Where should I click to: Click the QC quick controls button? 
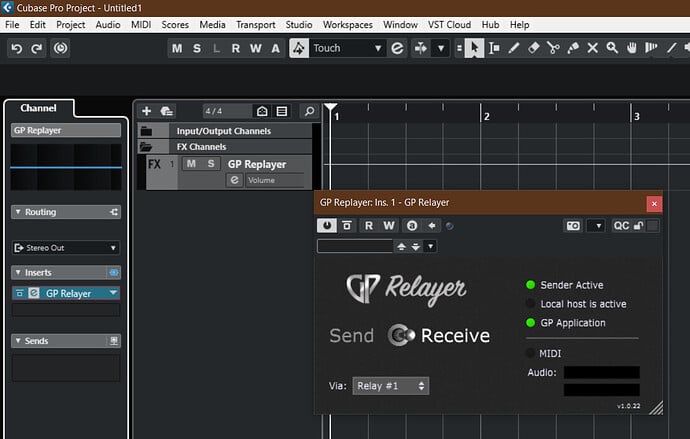click(x=621, y=226)
